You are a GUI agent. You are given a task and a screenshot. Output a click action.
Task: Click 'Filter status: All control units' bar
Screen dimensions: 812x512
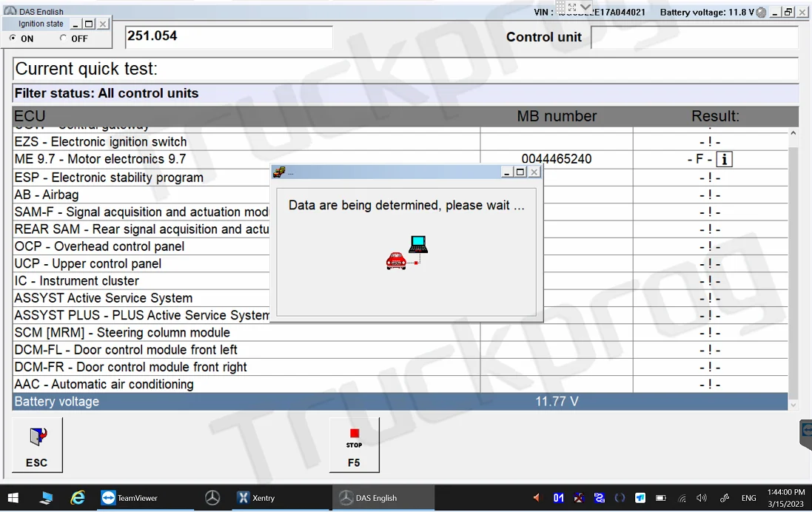pyautogui.click(x=406, y=93)
